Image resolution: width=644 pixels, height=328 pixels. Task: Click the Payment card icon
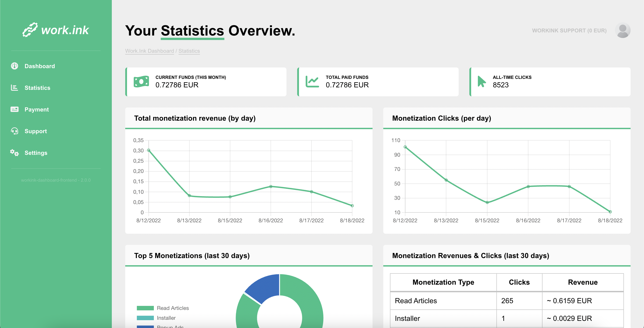(x=15, y=109)
